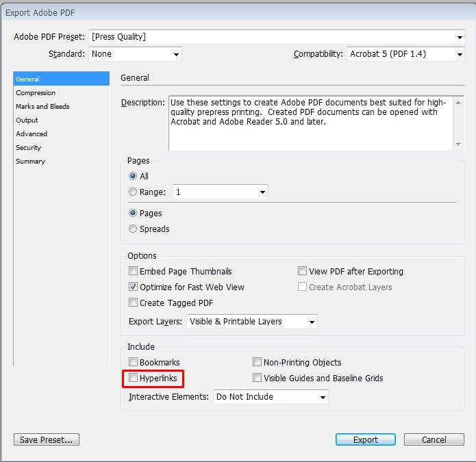Select the All pages radio button

[133, 176]
